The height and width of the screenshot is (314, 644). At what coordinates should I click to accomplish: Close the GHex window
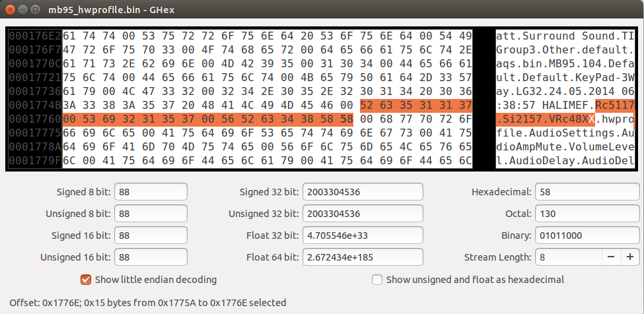(9, 10)
